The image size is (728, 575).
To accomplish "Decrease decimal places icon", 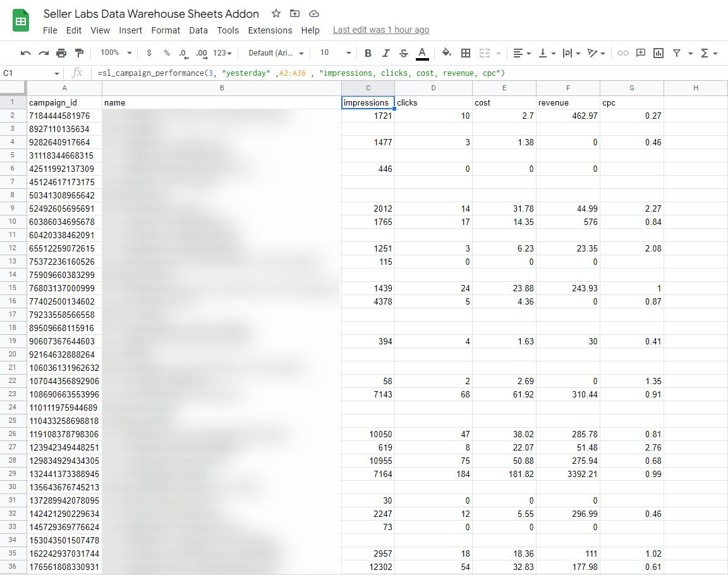I will tap(184, 53).
